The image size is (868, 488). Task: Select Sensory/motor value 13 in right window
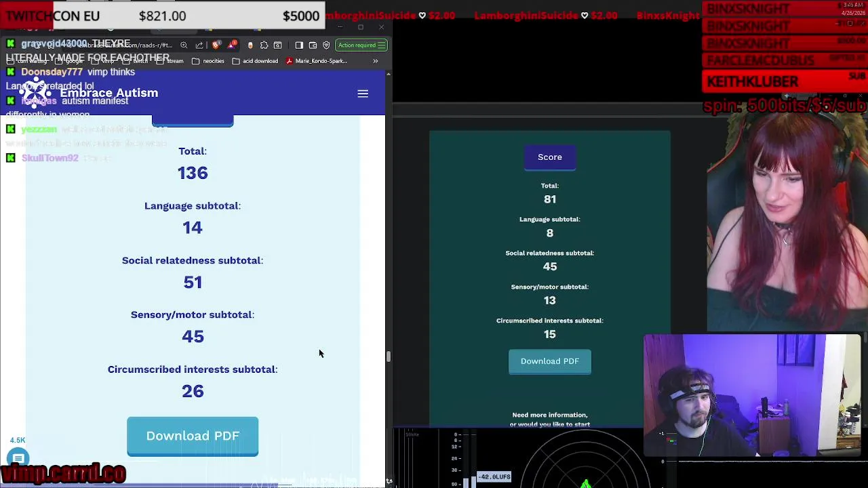tap(550, 300)
